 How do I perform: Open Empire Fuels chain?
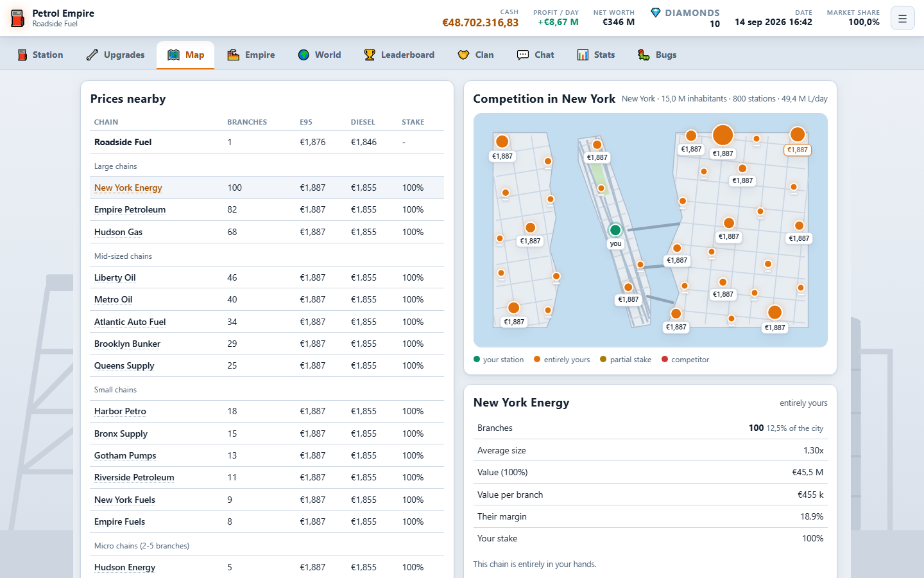(x=119, y=521)
